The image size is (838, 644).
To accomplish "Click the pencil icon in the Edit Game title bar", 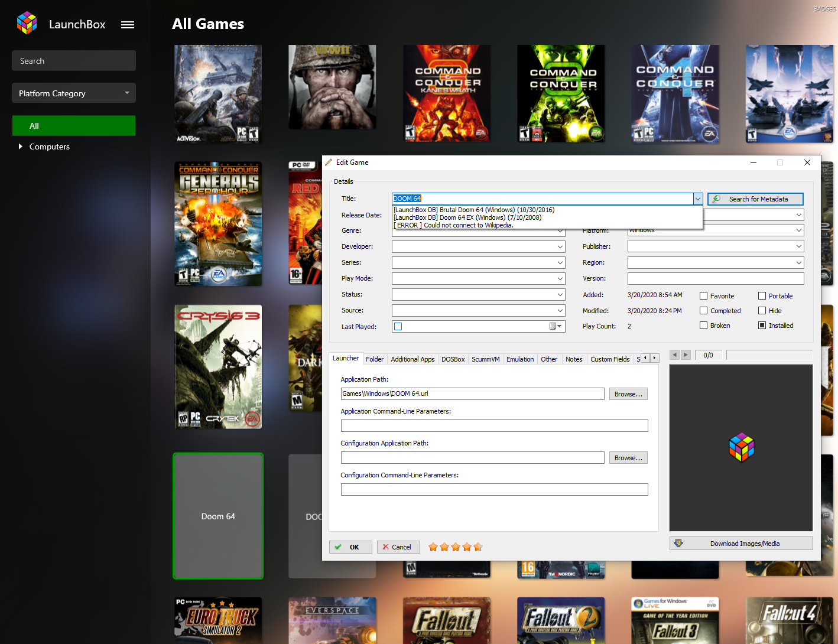I will click(x=329, y=162).
